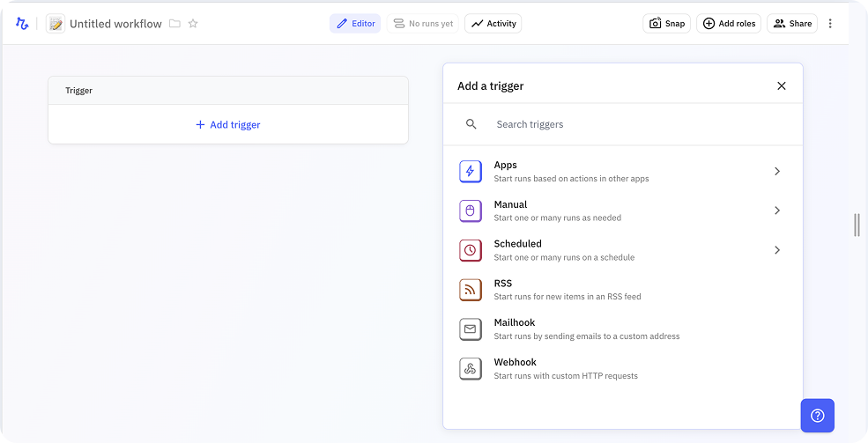Click the Share button
The width and height of the screenshot is (868, 443).
pos(792,24)
